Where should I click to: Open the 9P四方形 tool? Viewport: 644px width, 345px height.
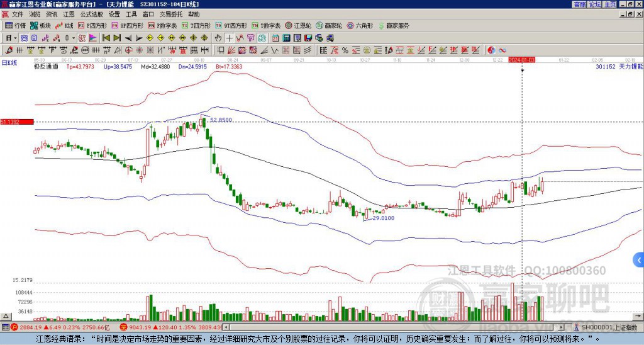127,25
